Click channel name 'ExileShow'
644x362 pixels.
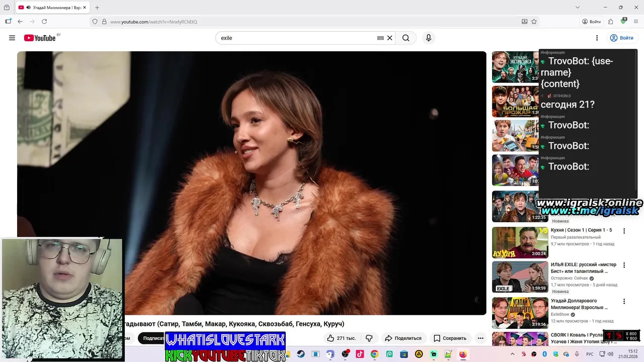[x=560, y=314]
